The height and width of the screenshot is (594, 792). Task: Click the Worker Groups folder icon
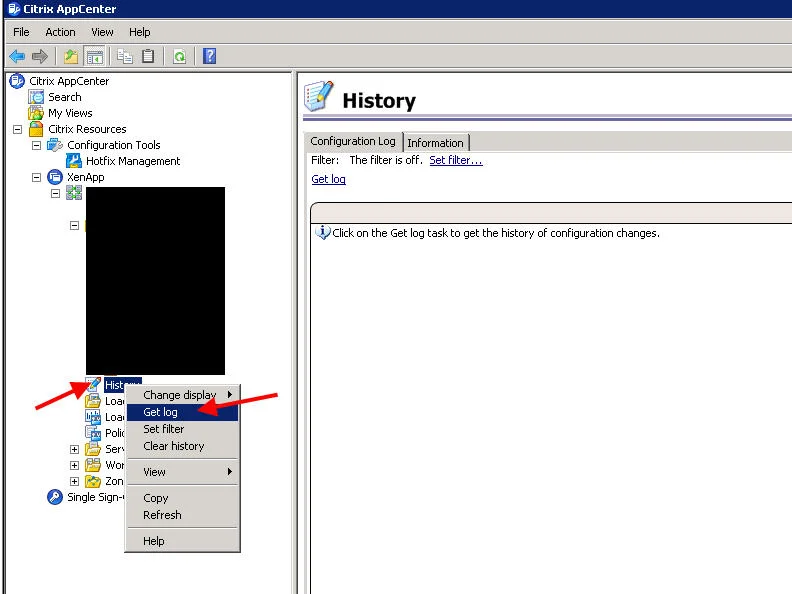(x=93, y=465)
